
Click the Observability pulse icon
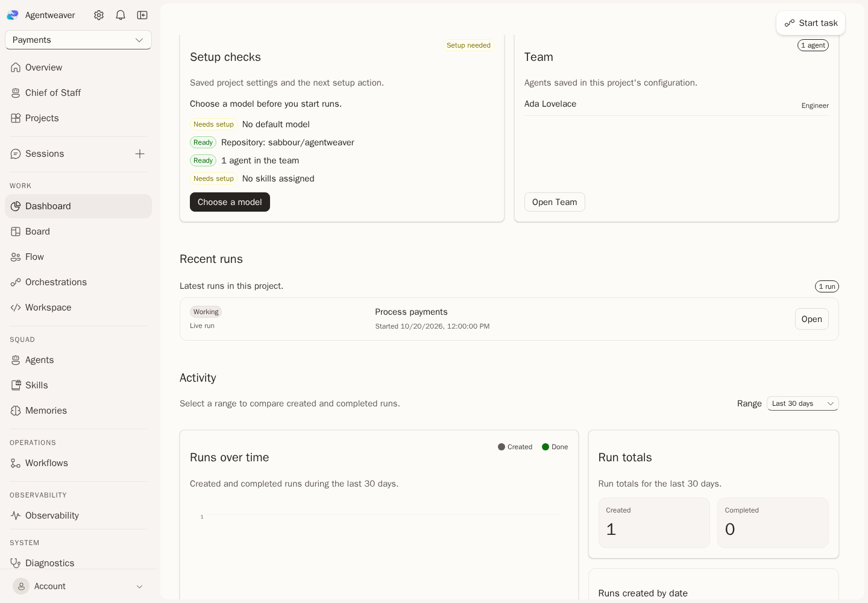click(16, 516)
